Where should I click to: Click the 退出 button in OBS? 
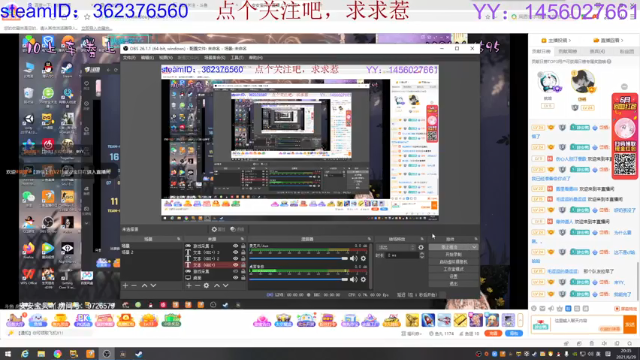453,283
